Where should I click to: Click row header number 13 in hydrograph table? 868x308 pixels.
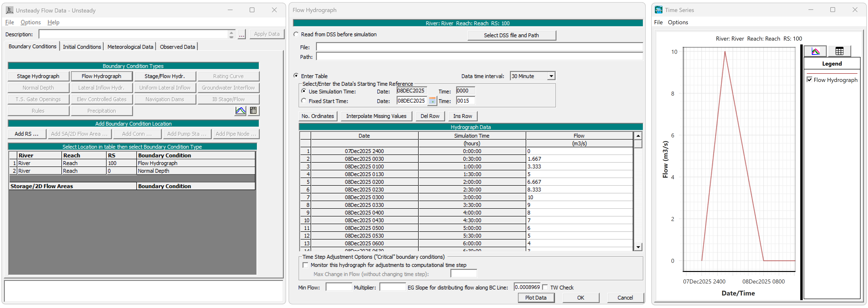click(306, 243)
